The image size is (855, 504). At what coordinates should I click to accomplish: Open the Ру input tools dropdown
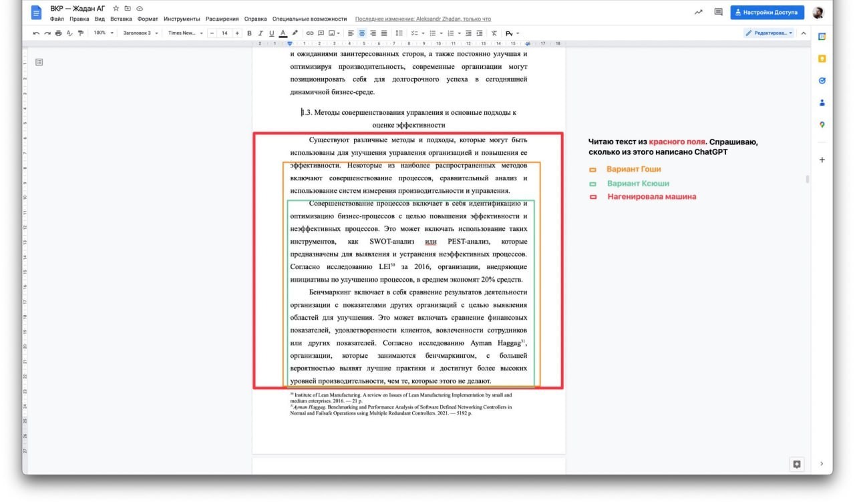512,33
